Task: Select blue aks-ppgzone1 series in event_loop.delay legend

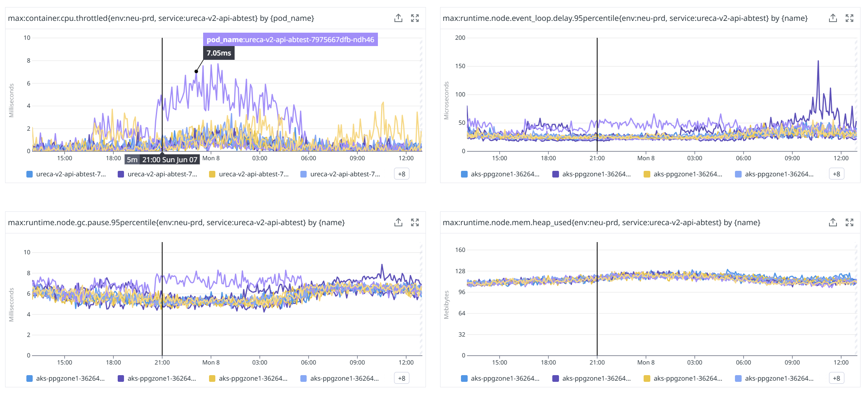Action: (x=500, y=174)
